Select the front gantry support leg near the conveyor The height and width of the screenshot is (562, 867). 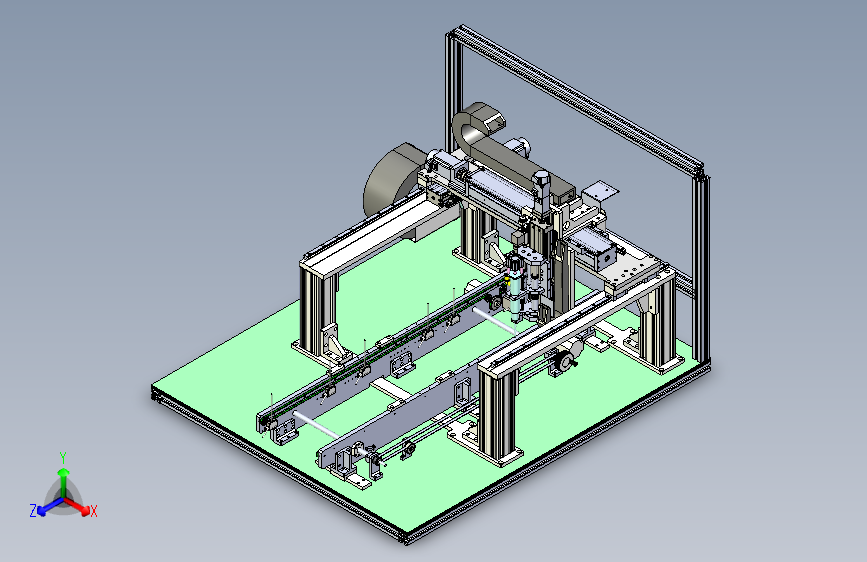pyautogui.click(x=499, y=415)
